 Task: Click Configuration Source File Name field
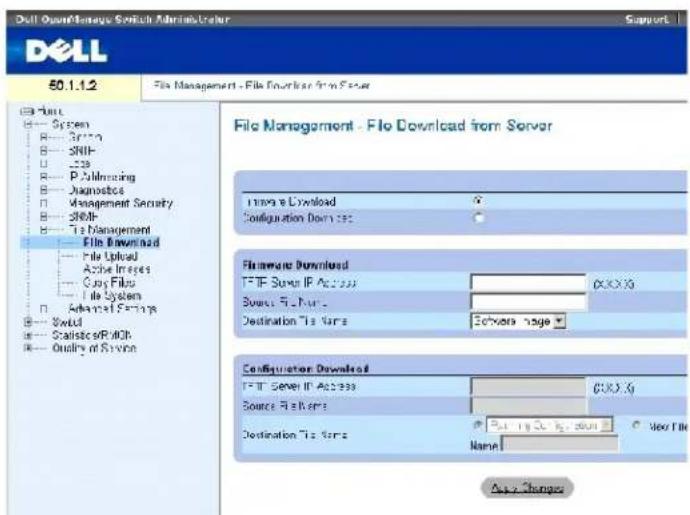click(x=528, y=405)
